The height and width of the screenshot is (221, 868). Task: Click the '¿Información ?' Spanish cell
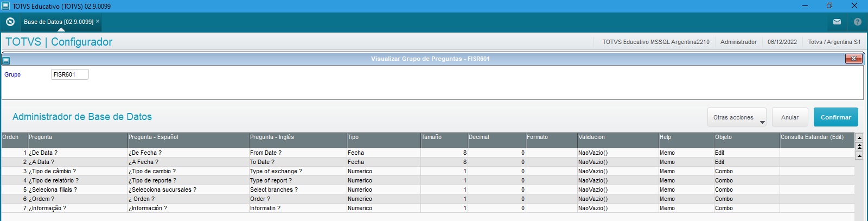click(188, 208)
